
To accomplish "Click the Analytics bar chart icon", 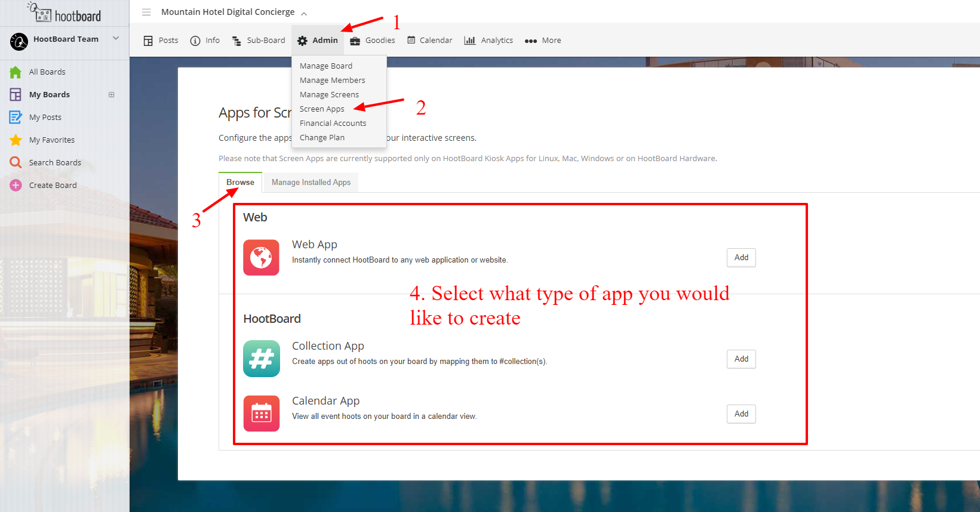I will 470,41.
